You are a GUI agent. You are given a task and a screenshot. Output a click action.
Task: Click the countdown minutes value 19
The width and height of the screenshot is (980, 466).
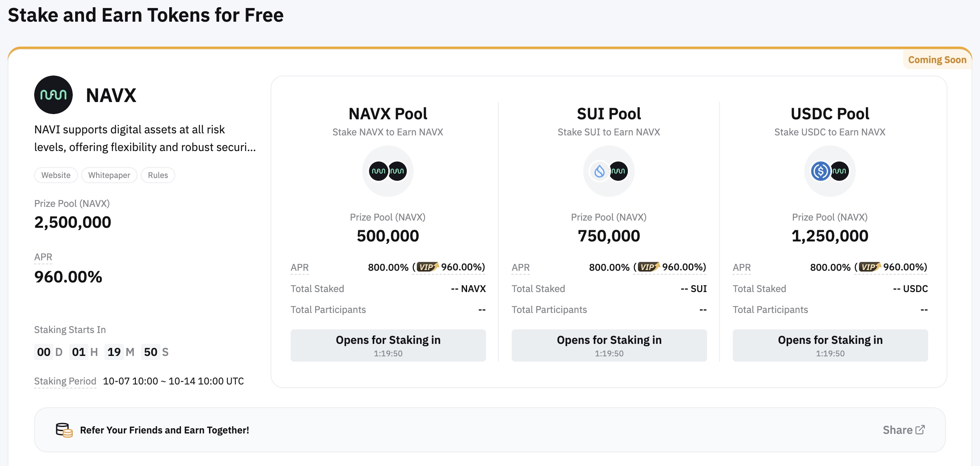coord(114,352)
